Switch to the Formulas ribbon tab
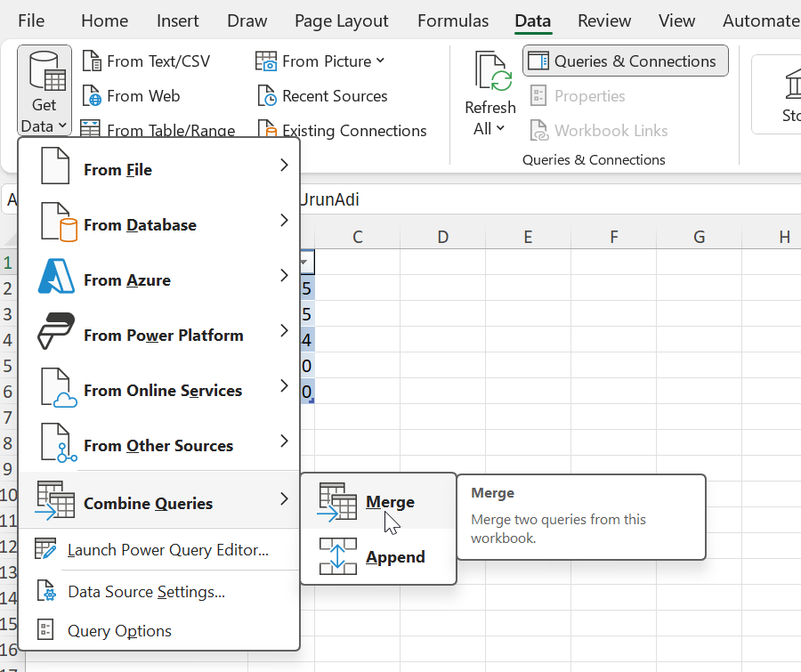Image resolution: width=801 pixels, height=672 pixels. (x=453, y=20)
